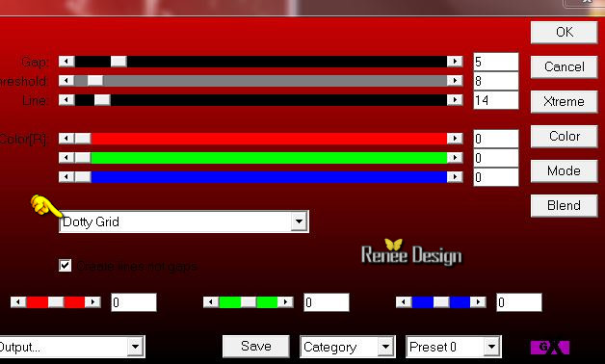Viewport: 605px width, 364px height.
Task: Expand the Output dropdown
Action: [x=136, y=347]
